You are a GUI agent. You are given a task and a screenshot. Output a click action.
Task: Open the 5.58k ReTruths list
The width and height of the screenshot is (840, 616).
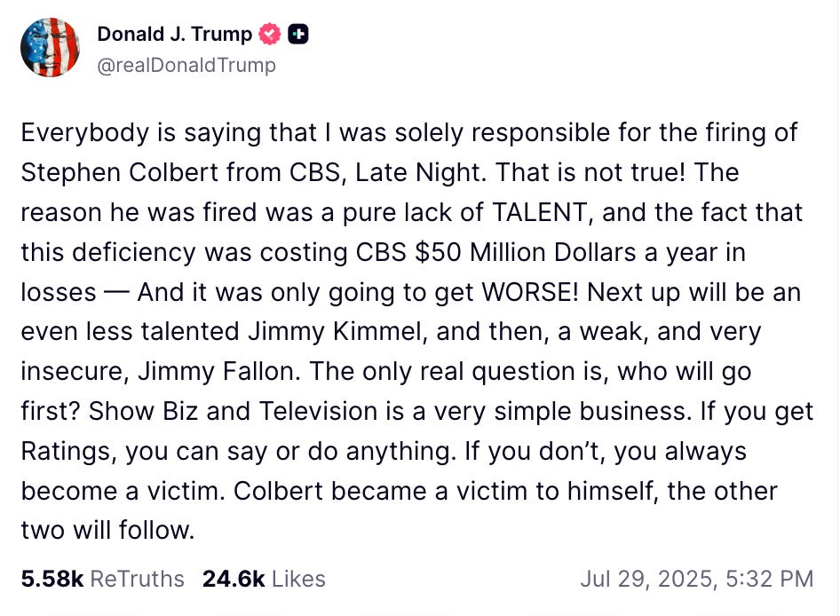click(103, 578)
